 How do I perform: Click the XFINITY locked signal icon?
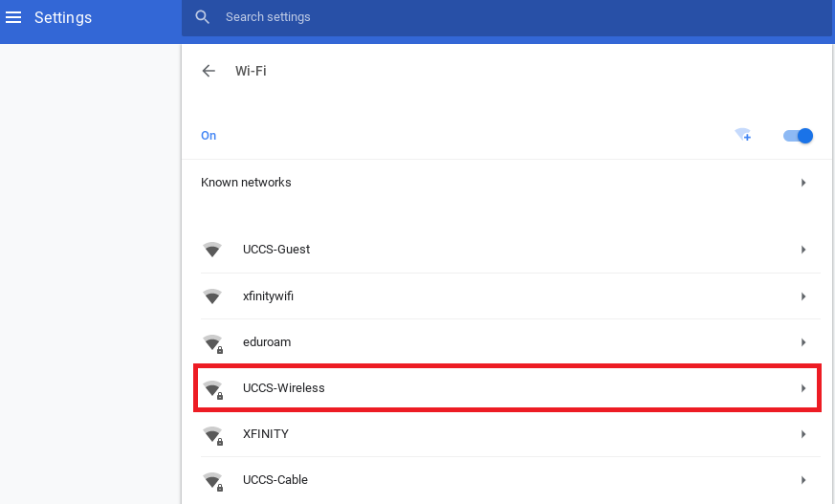tap(213, 435)
